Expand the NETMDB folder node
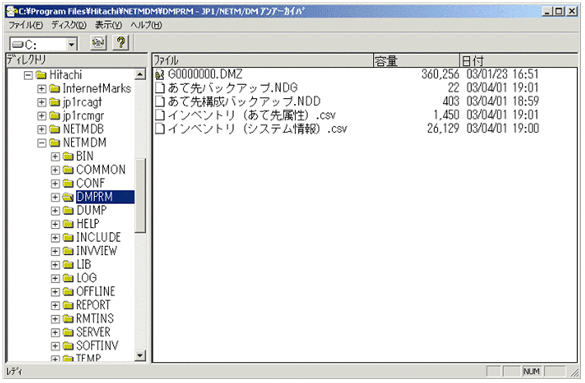Viewport: 585px width, 383px height. click(41, 129)
